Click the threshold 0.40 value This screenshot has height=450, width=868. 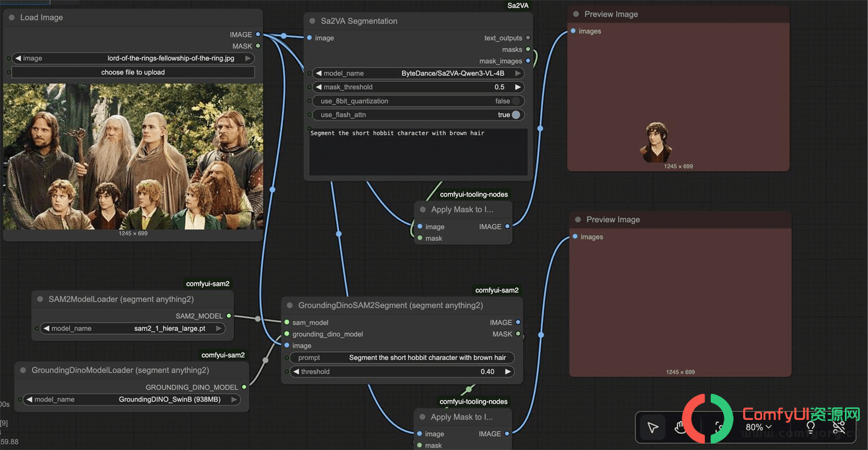[487, 372]
